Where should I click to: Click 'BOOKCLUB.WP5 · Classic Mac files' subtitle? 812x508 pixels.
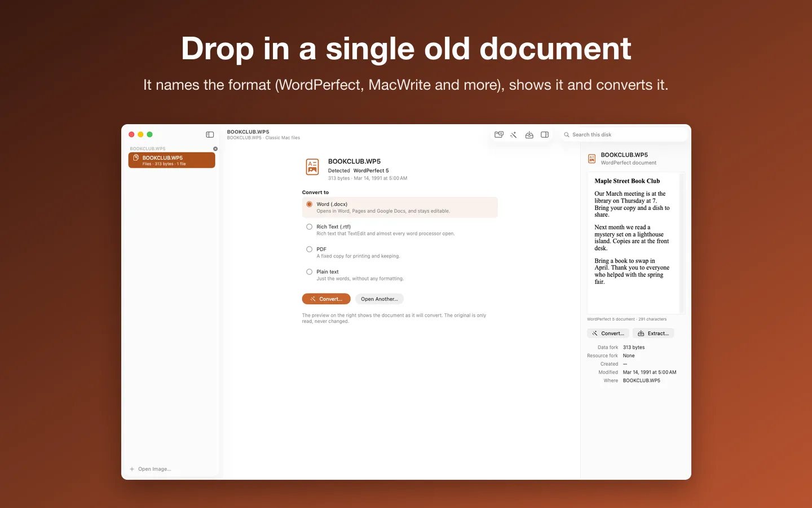coord(263,138)
